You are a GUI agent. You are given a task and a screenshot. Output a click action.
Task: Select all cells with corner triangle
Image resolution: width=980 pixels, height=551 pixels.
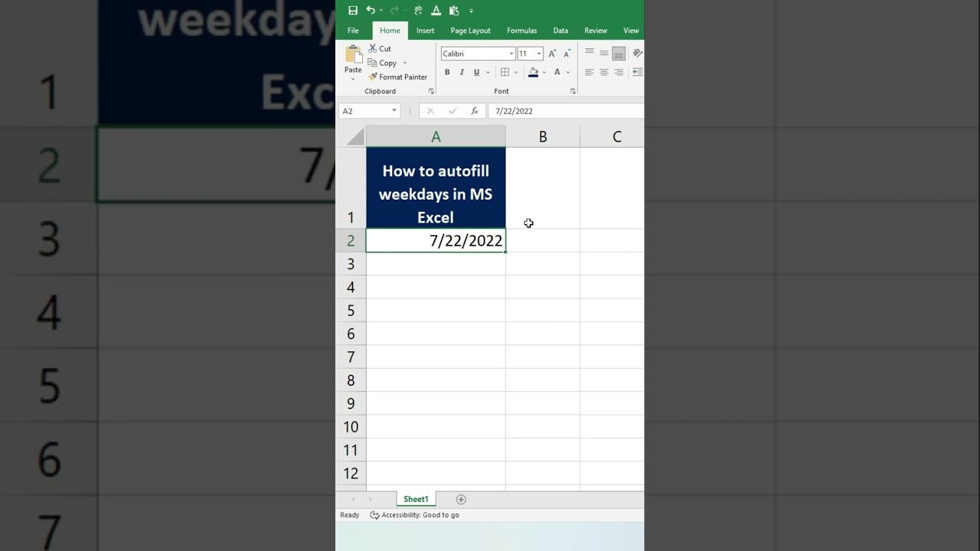[x=355, y=137]
